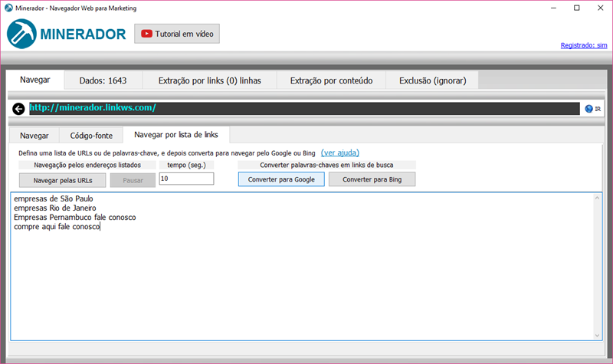Click the YouTube play icon

click(146, 34)
